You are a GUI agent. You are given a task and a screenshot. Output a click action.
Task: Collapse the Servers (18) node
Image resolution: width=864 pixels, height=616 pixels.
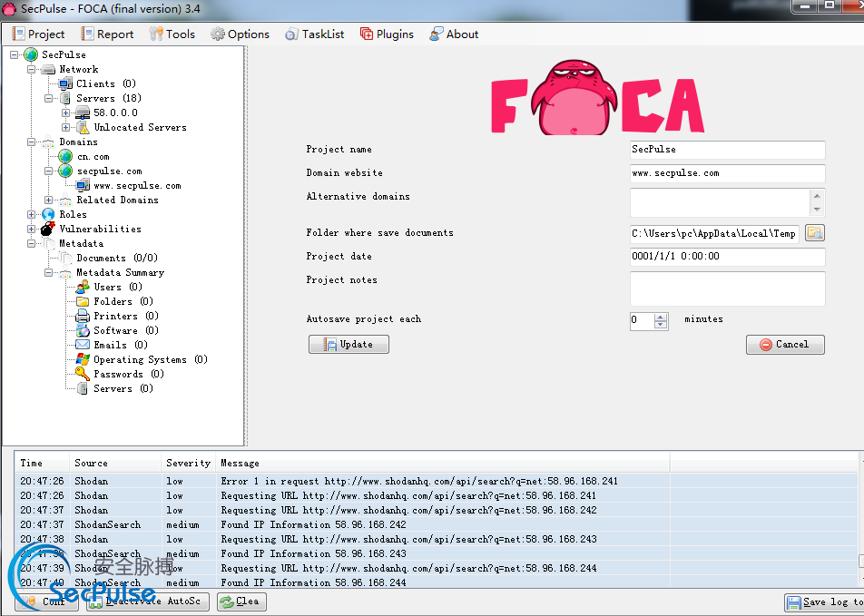coord(48,98)
